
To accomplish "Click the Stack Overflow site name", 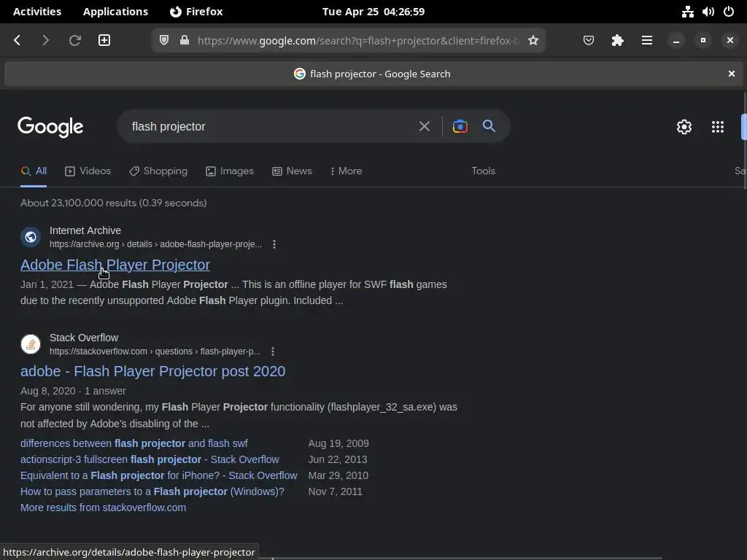I will click(84, 338).
